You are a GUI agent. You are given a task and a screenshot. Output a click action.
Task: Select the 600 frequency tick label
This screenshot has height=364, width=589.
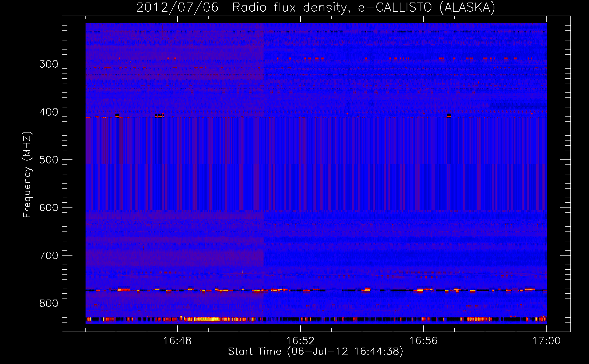pos(49,208)
